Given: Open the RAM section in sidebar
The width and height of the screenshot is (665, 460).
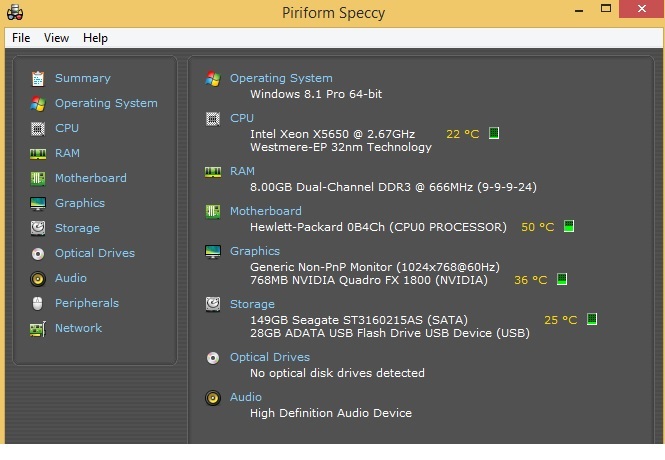Looking at the screenshot, I should 67,153.
